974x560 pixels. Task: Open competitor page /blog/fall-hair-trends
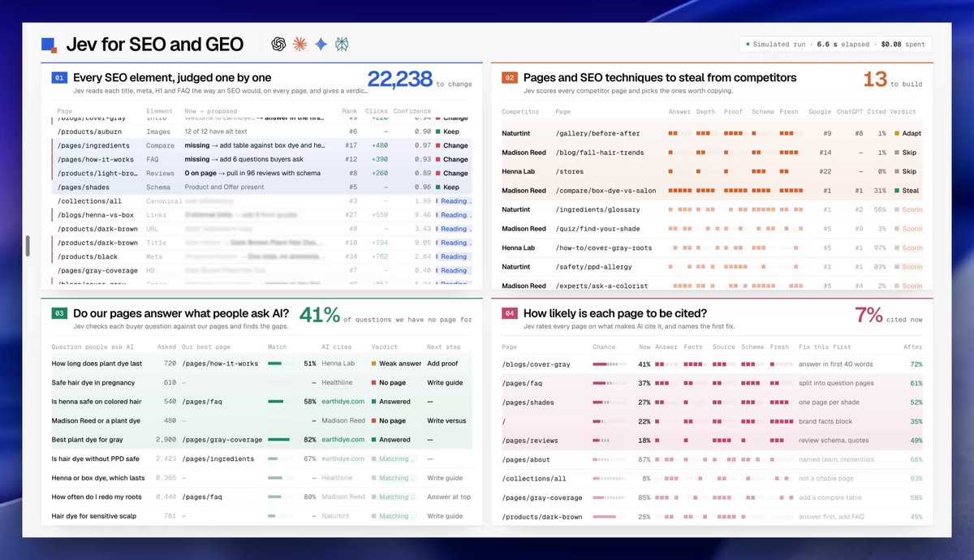click(599, 153)
